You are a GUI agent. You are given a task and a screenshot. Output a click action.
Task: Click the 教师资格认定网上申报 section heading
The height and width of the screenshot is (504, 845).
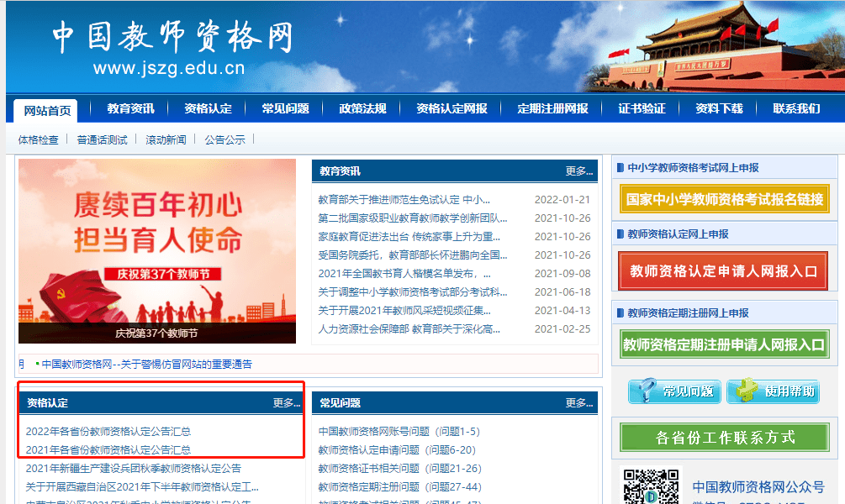(x=678, y=234)
